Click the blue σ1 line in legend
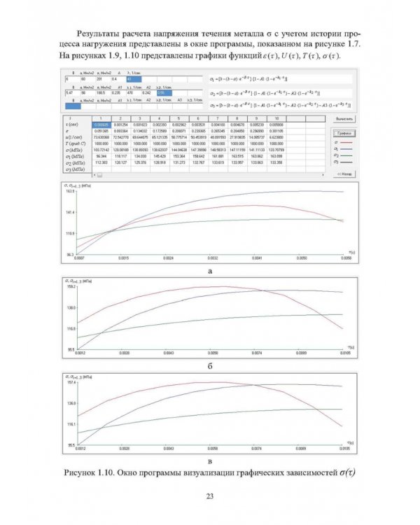The image size is (420, 525). pyautogui.click(x=347, y=149)
